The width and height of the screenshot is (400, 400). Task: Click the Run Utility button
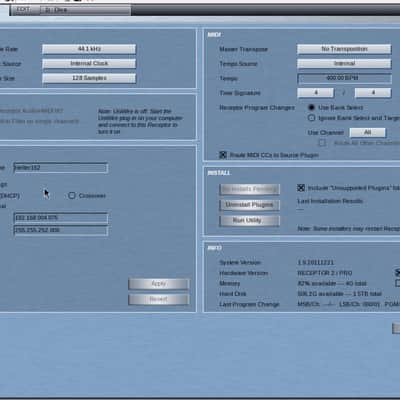(x=249, y=220)
